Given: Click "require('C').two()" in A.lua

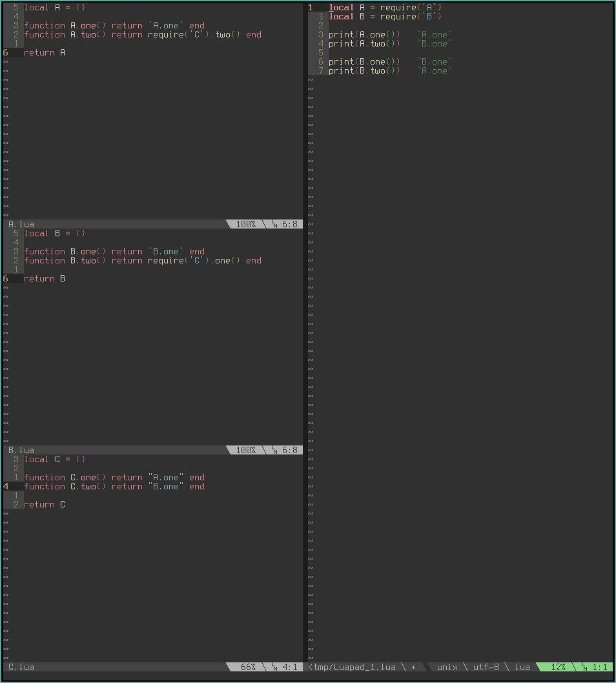Looking at the screenshot, I should pyautogui.click(x=194, y=34).
